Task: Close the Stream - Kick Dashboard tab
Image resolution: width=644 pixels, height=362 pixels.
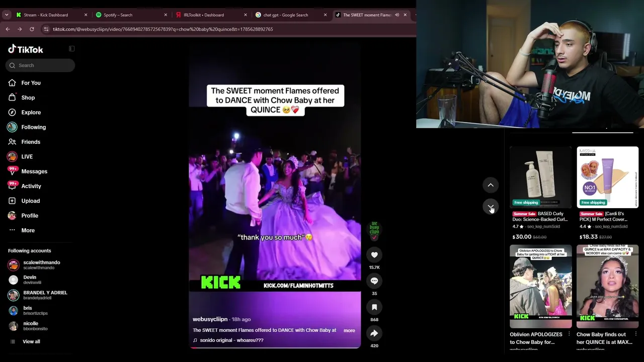Action: click(86, 15)
